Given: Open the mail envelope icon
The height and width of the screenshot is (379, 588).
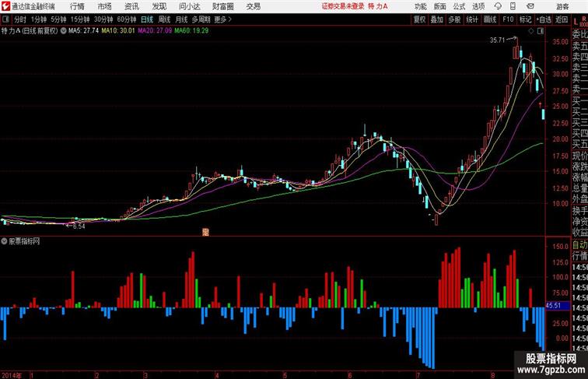Looking at the screenshot, I should tap(530, 6).
